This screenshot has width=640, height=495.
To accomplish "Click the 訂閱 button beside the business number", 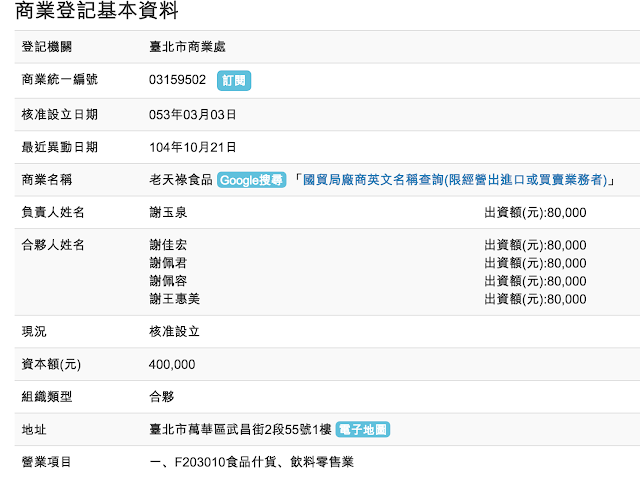I will coord(233,80).
